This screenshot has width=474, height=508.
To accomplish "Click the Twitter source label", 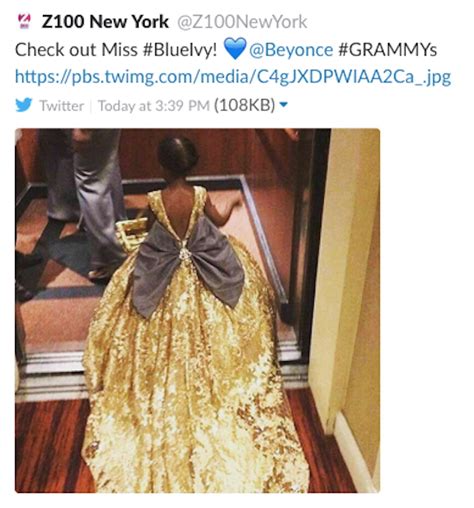I will tap(62, 106).
